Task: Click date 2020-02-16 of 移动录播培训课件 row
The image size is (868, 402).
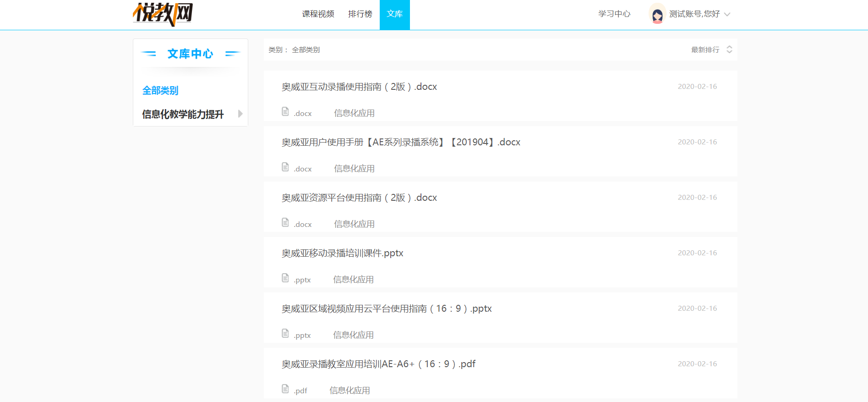Action: (x=697, y=253)
